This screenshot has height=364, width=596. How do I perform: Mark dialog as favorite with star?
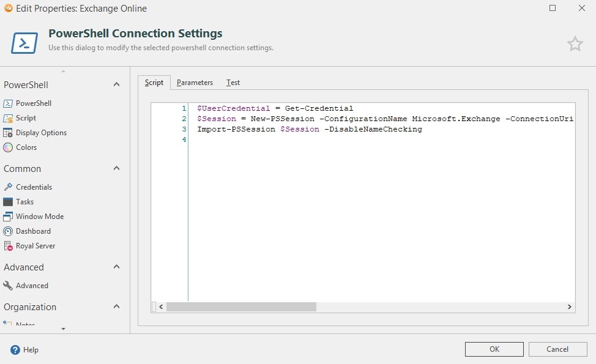pos(575,44)
